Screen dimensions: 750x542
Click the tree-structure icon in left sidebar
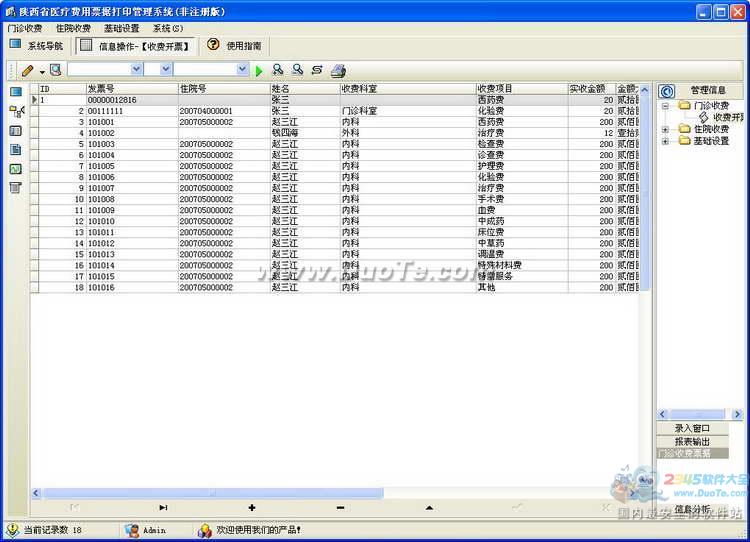tap(16, 111)
